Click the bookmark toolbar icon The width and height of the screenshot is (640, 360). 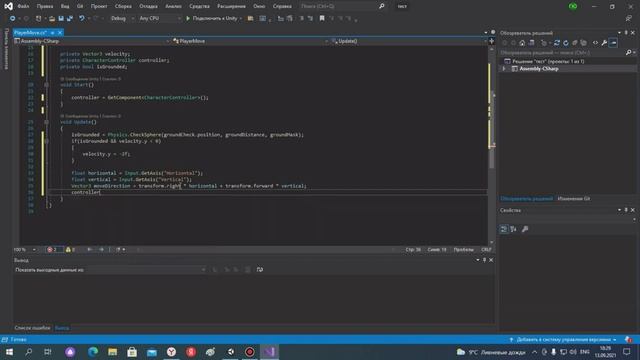[x=322, y=18]
